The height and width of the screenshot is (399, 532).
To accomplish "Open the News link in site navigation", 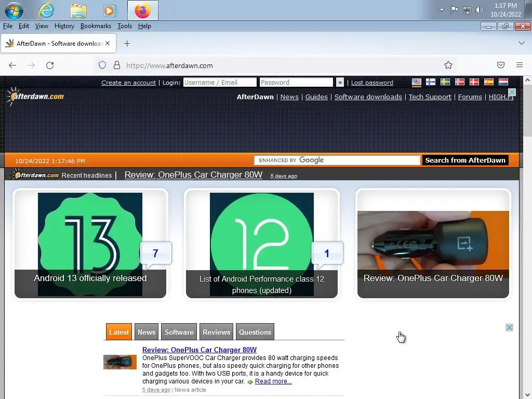I will [289, 97].
